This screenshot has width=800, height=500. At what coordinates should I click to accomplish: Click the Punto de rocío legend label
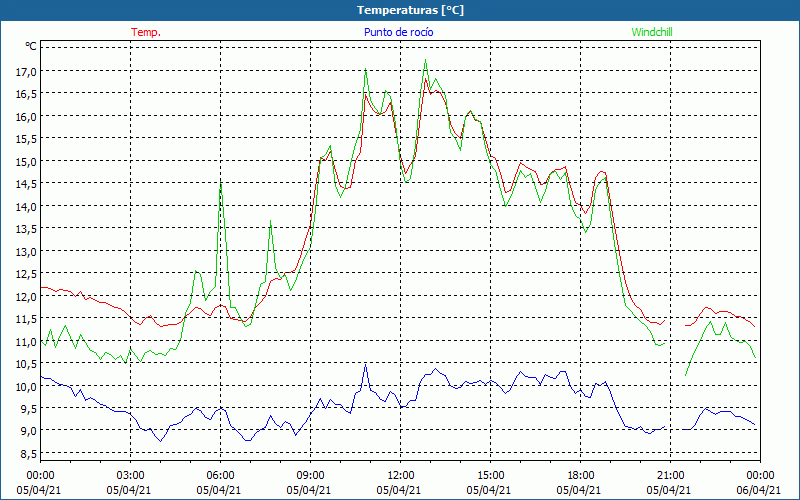click(x=398, y=32)
